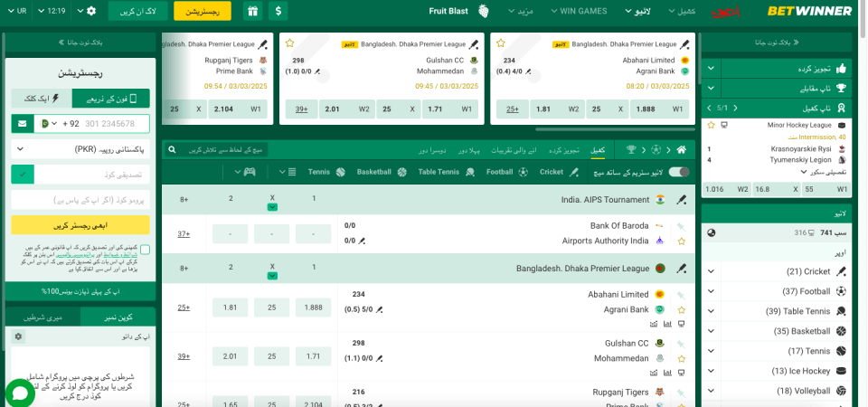
Task: Favorite the Mohammedan match star
Action: (682, 359)
